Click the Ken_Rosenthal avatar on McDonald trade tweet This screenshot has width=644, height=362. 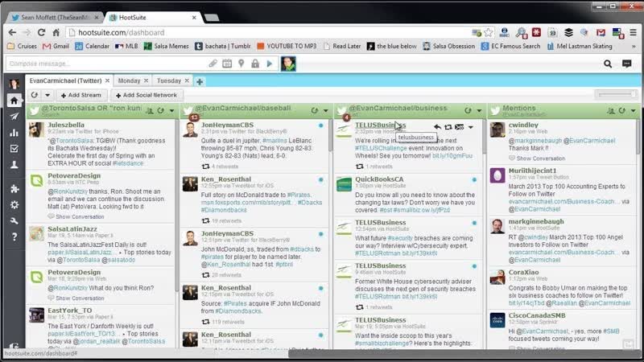coord(190,184)
